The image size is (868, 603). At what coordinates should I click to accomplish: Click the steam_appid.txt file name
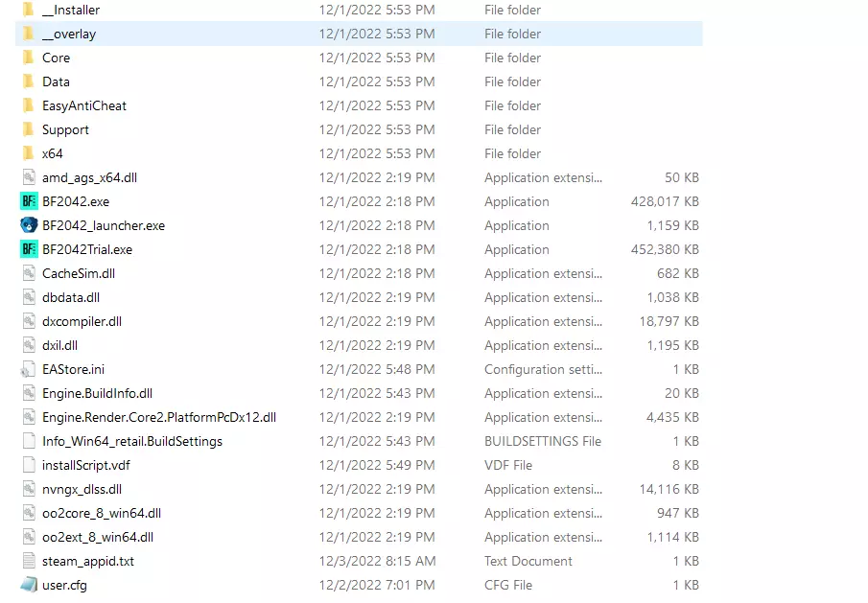point(88,562)
